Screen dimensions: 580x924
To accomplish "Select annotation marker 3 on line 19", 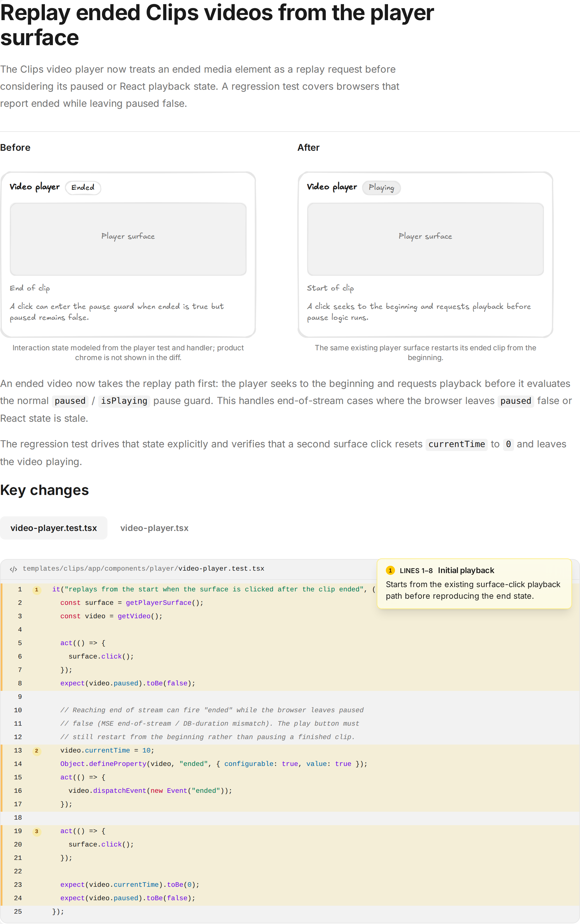I will [36, 831].
